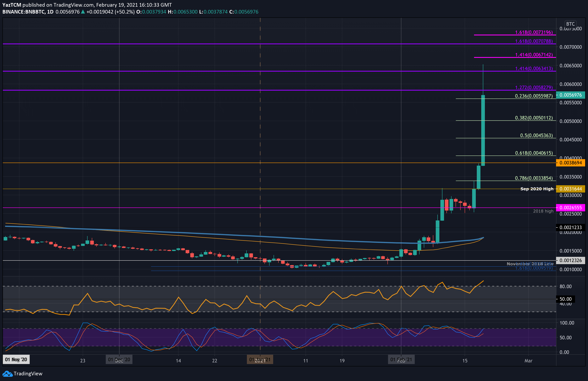
Task: Select the magenta 0.0026555 price tag
Action: tap(570, 208)
